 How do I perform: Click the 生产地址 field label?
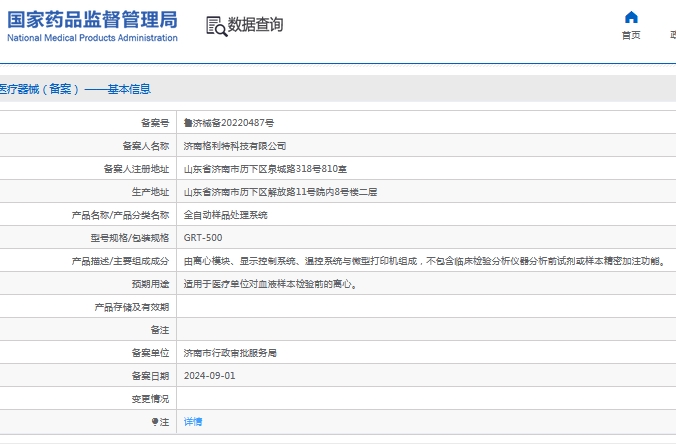pyautogui.click(x=150, y=192)
